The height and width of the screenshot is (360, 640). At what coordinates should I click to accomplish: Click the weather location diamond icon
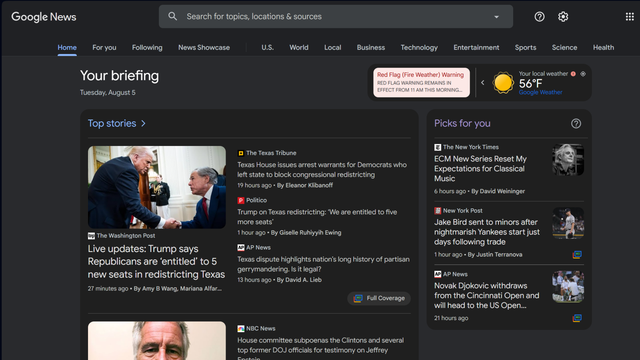point(583,74)
